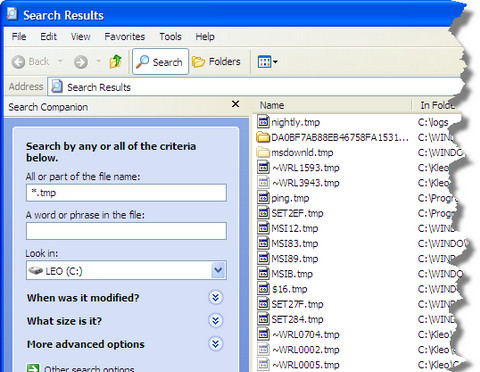The image size is (480, 372).
Task: Click the Back arrow toolbar icon
Action: click(x=18, y=62)
